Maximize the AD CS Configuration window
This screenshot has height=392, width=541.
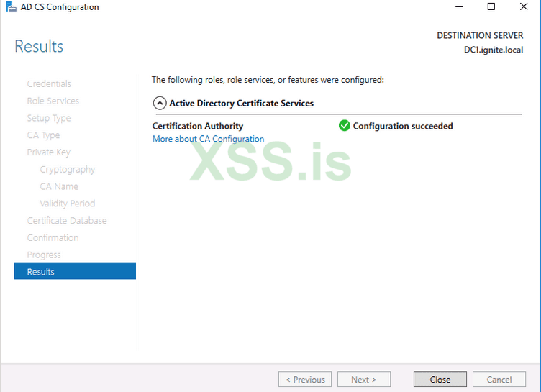(491, 7)
